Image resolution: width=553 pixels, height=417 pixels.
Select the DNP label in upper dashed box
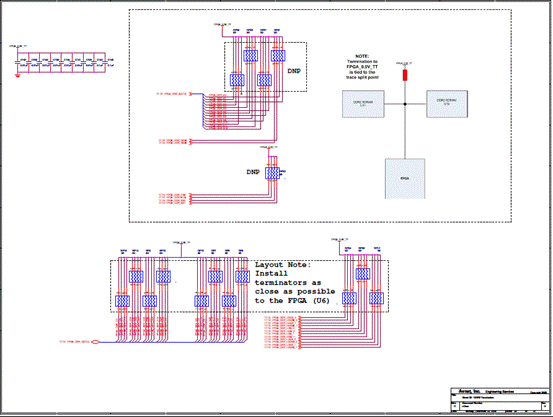point(294,71)
